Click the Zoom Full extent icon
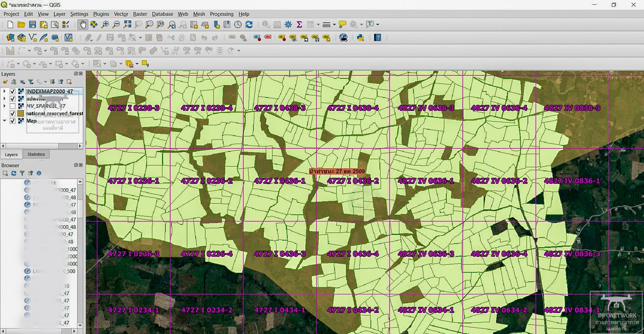The image size is (644, 334). click(x=127, y=25)
